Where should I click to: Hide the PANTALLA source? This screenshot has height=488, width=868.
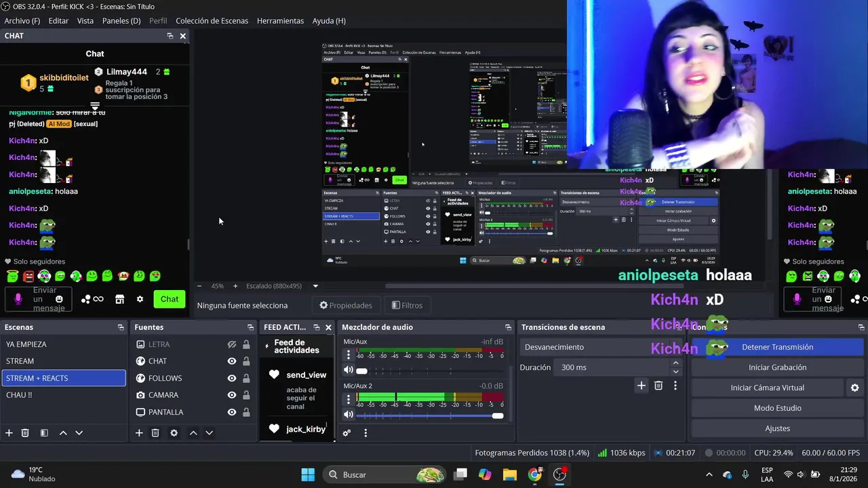tap(232, 412)
